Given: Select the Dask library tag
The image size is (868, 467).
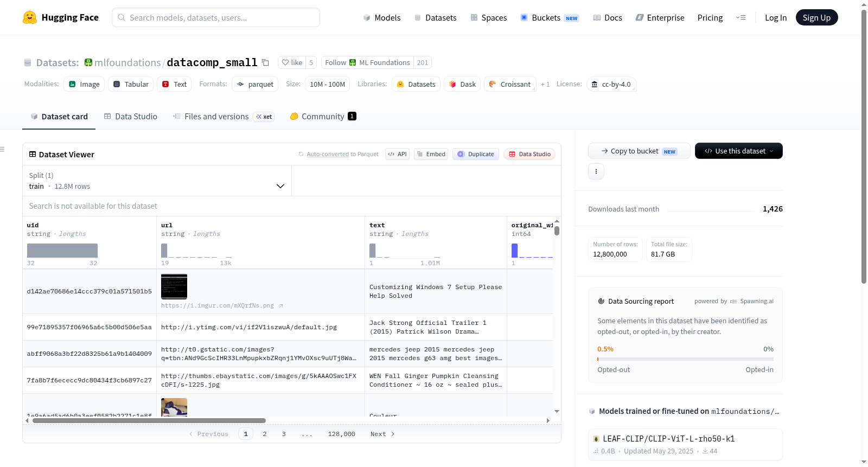Looking at the screenshot, I should 462,84.
